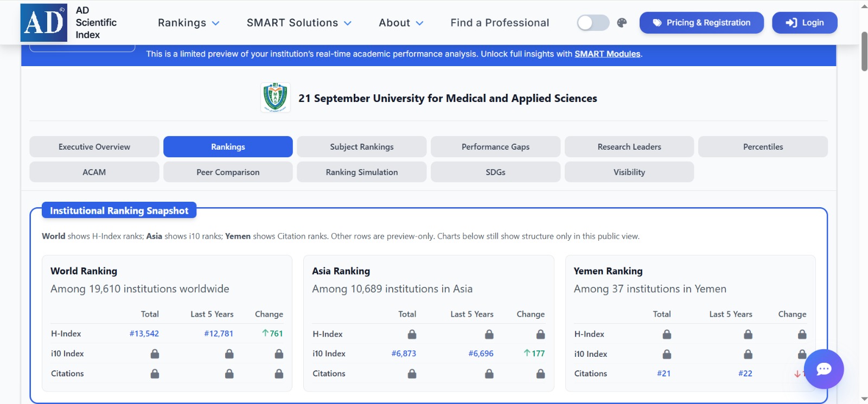Screen dimensions: 868x404
Task: Select the Peer Comparison tab
Action: (x=228, y=172)
